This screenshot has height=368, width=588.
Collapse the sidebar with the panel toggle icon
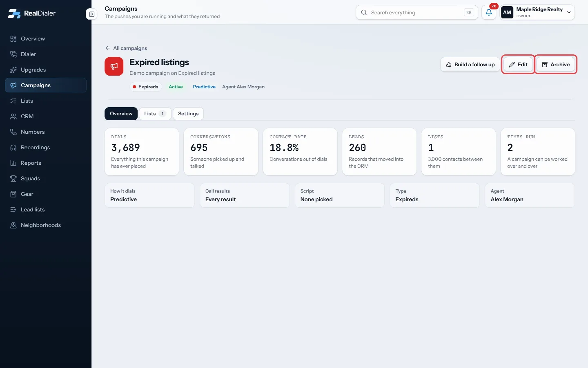[x=92, y=14]
